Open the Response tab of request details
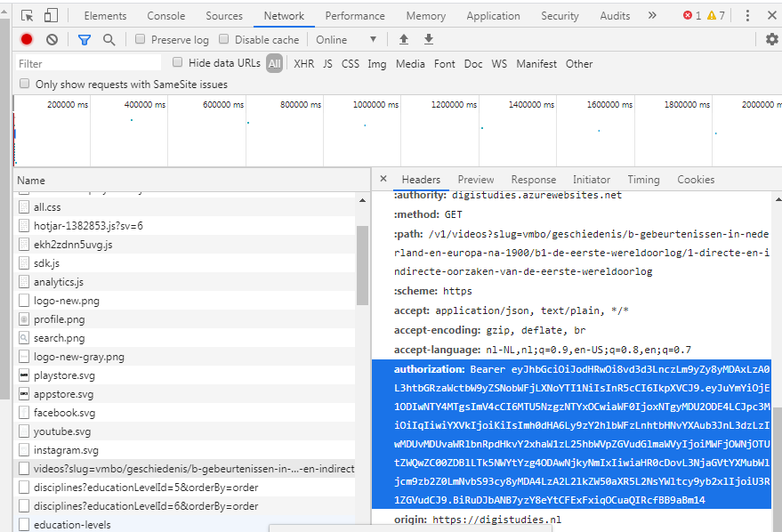Viewport: 782px width, 532px height. [534, 180]
